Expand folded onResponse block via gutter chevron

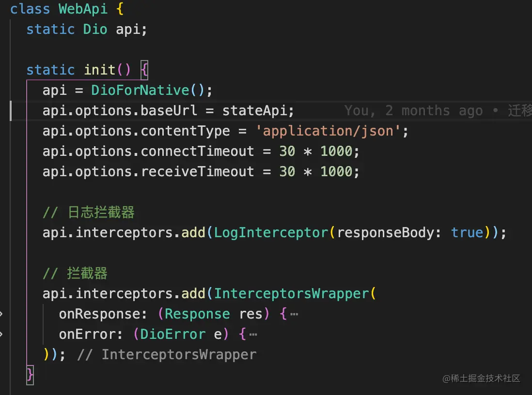pyautogui.click(x=1, y=314)
